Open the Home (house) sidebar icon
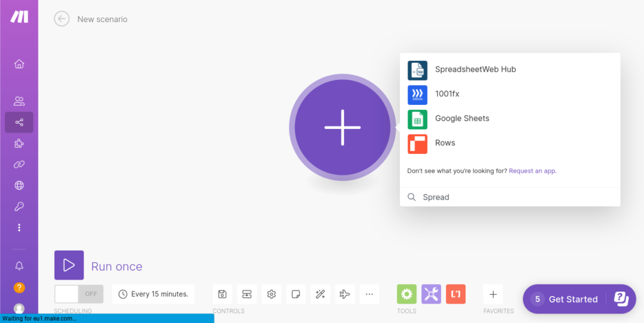The width and height of the screenshot is (644, 323). [19, 64]
